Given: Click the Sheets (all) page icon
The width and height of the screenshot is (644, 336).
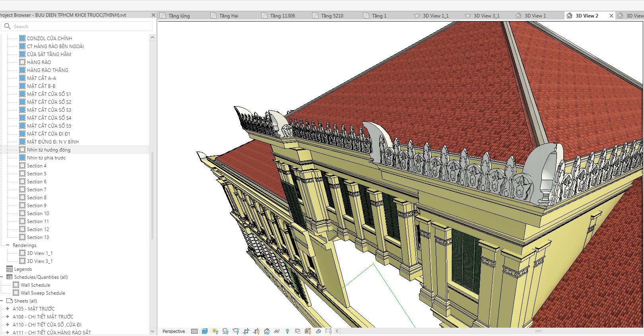Looking at the screenshot, I should pyautogui.click(x=10, y=301).
